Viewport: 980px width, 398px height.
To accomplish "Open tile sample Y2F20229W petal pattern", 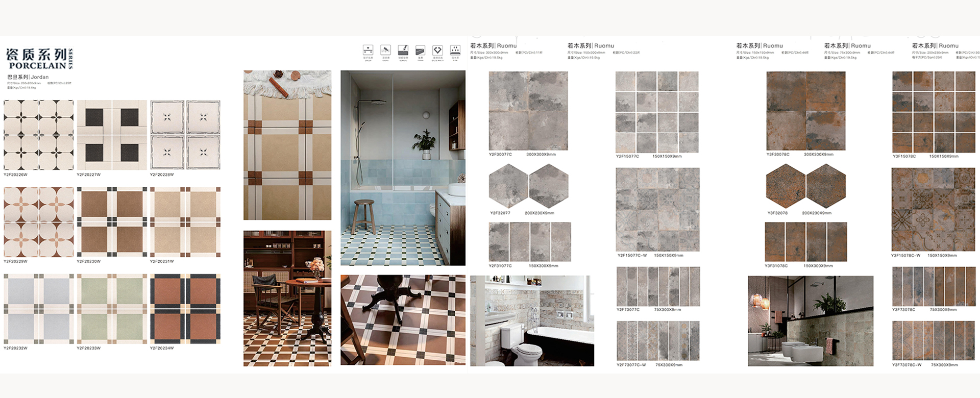I will point(39,222).
